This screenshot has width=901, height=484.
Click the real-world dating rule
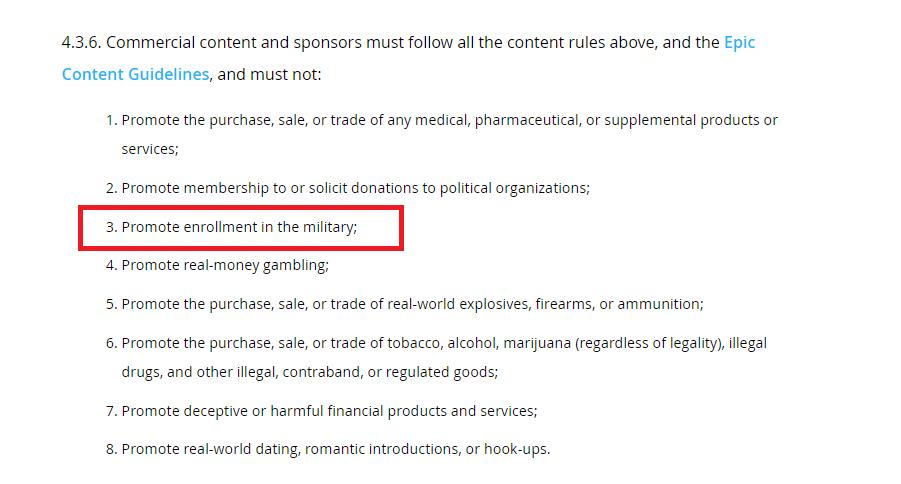point(335,449)
